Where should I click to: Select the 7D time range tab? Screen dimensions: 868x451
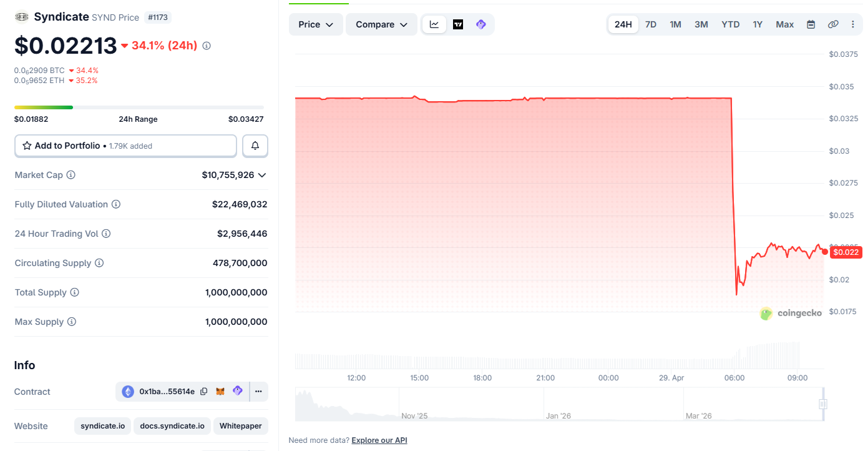point(650,24)
